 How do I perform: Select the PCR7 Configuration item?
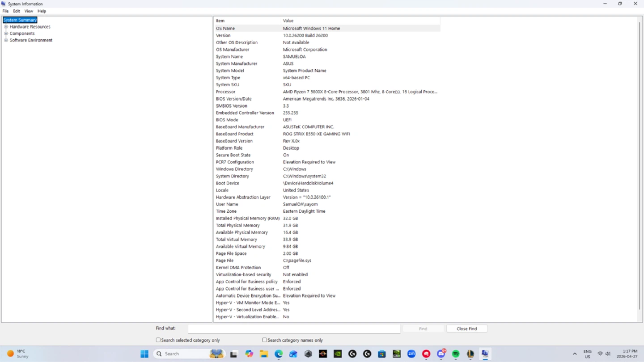click(235, 162)
